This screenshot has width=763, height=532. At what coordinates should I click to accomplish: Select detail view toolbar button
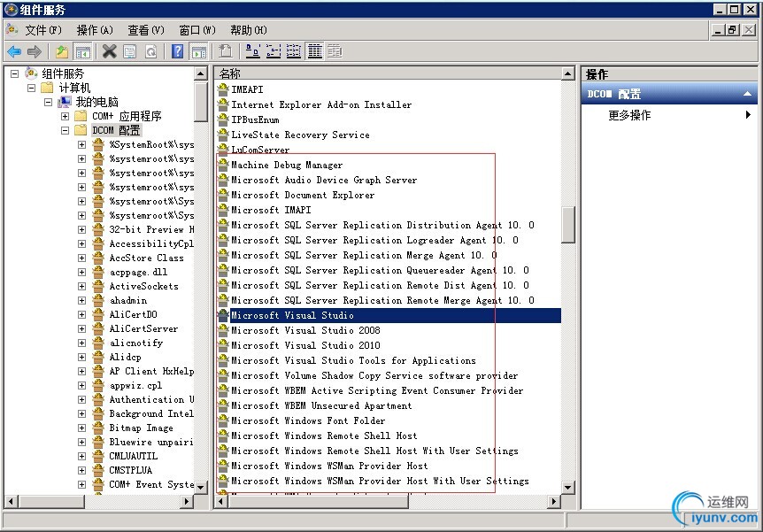click(315, 51)
